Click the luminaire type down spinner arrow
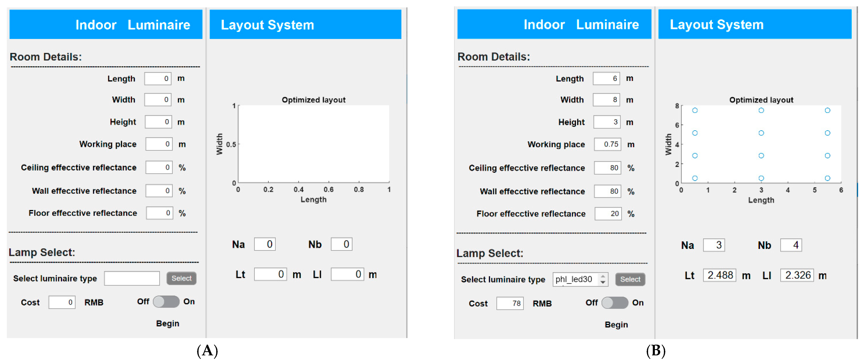This screenshot has width=868, height=364. pos(603,282)
